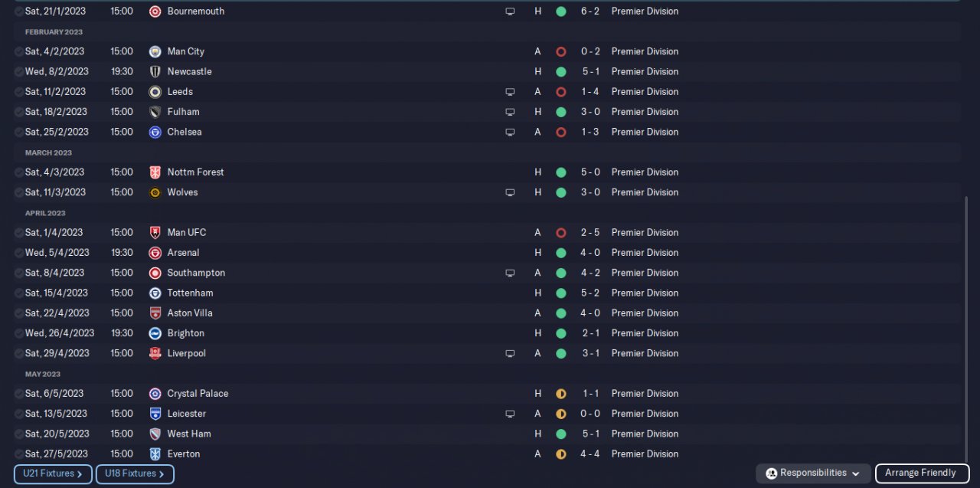Expand U18 Fixtures
The width and height of the screenshot is (980, 488).
(135, 474)
